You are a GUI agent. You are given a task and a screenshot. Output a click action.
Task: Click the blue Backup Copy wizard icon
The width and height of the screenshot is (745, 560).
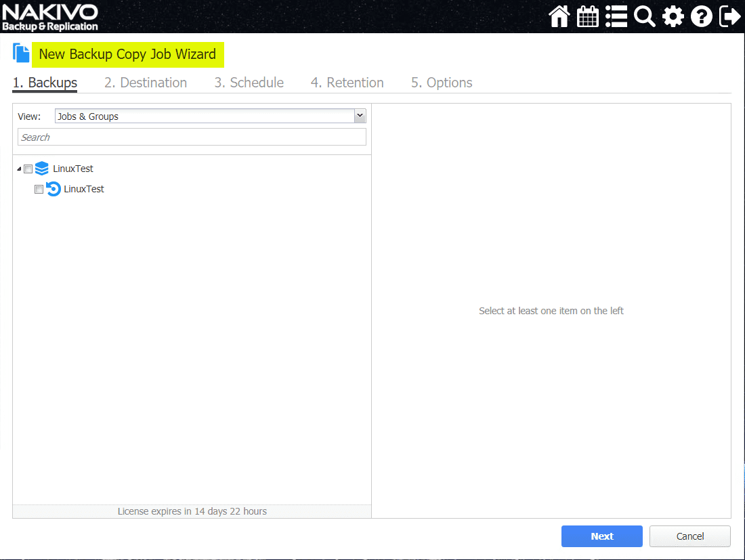click(x=21, y=53)
